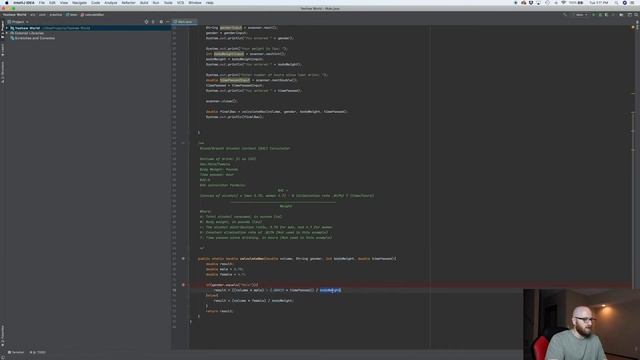Screen dimensions: 640x360
Task: Click the return result line
Action: pyautogui.click(x=220, y=311)
